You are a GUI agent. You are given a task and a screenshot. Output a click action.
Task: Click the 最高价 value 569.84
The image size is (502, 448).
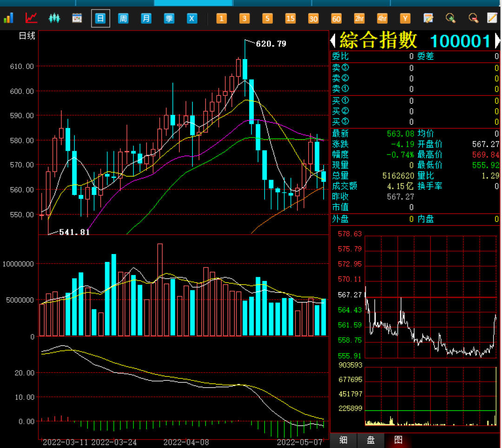point(486,154)
